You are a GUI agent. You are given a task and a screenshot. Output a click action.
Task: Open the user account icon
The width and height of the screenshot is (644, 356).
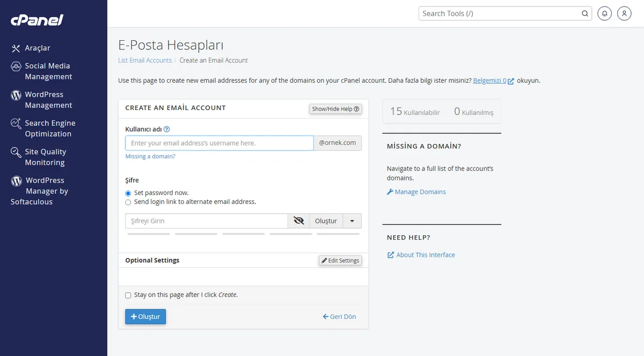click(624, 13)
